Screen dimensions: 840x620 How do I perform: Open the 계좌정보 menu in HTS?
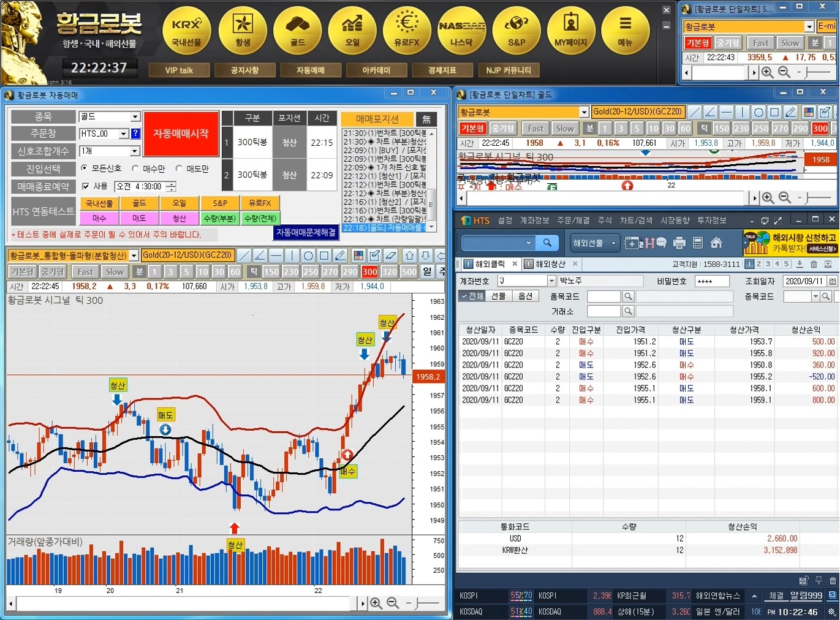[x=534, y=220]
